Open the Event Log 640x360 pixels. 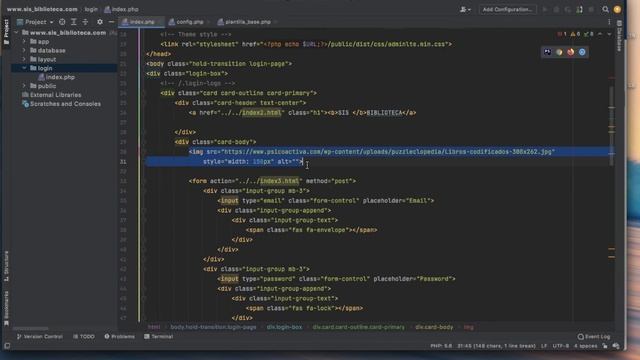594,337
